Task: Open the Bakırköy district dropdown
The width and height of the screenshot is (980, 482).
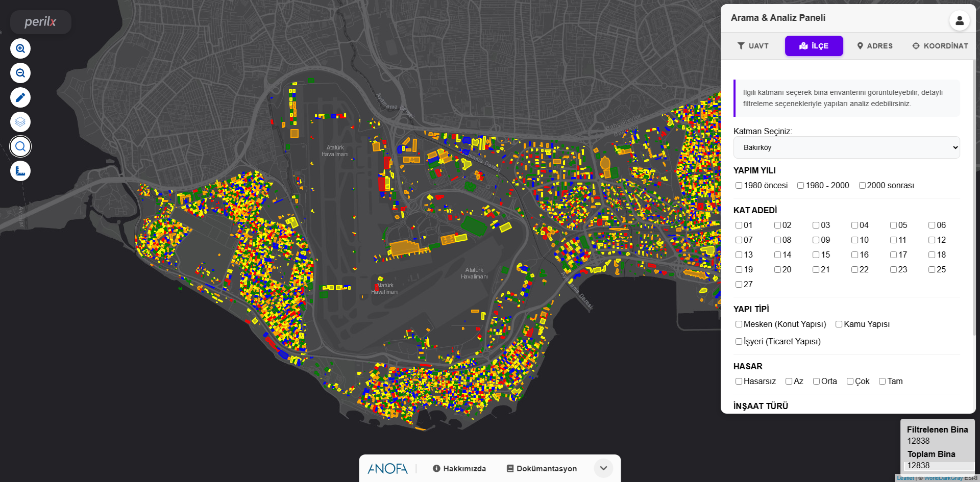Action: 846,147
